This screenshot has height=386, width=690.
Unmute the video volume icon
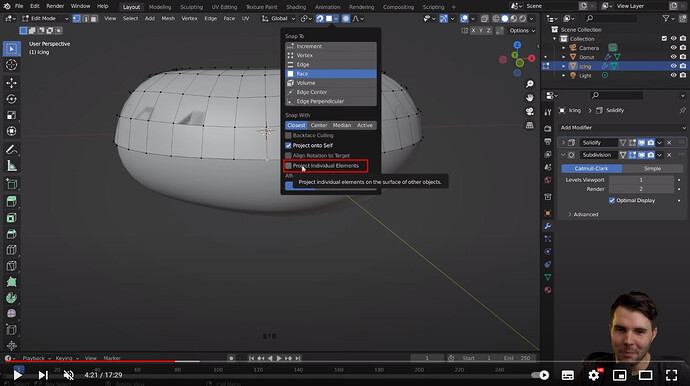point(69,375)
